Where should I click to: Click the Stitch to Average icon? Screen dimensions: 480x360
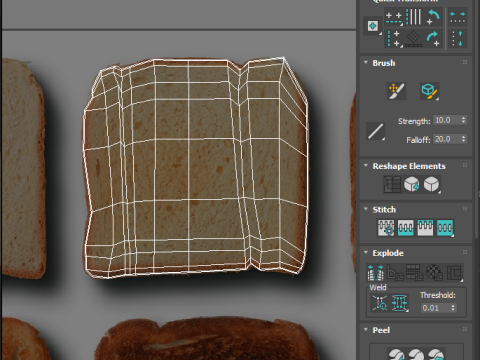pyautogui.click(x=405, y=228)
